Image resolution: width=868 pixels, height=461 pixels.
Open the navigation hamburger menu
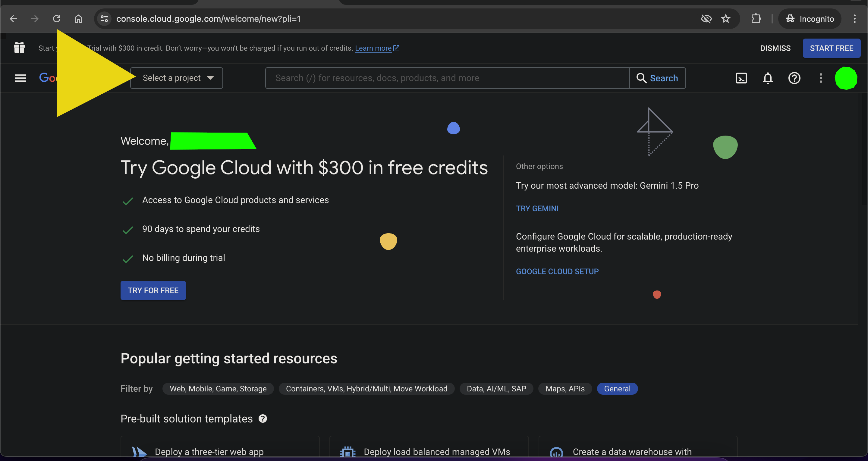pos(20,78)
